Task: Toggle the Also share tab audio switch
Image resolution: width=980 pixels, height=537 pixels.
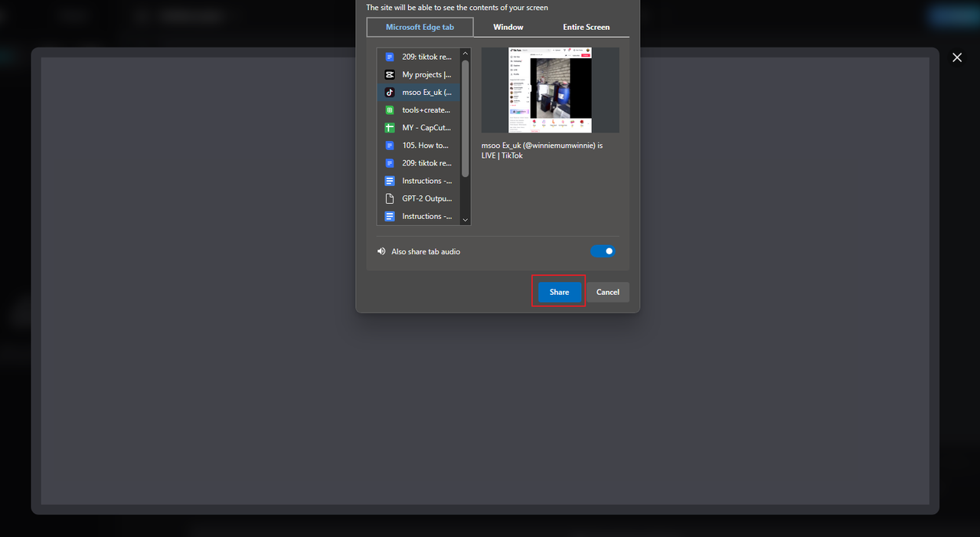Action: pyautogui.click(x=603, y=251)
